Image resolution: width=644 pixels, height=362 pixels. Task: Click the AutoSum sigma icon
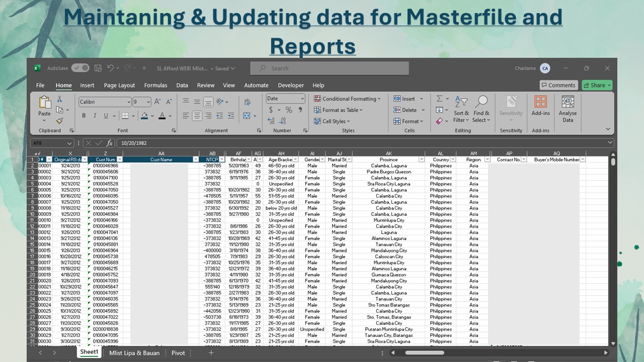(x=439, y=99)
